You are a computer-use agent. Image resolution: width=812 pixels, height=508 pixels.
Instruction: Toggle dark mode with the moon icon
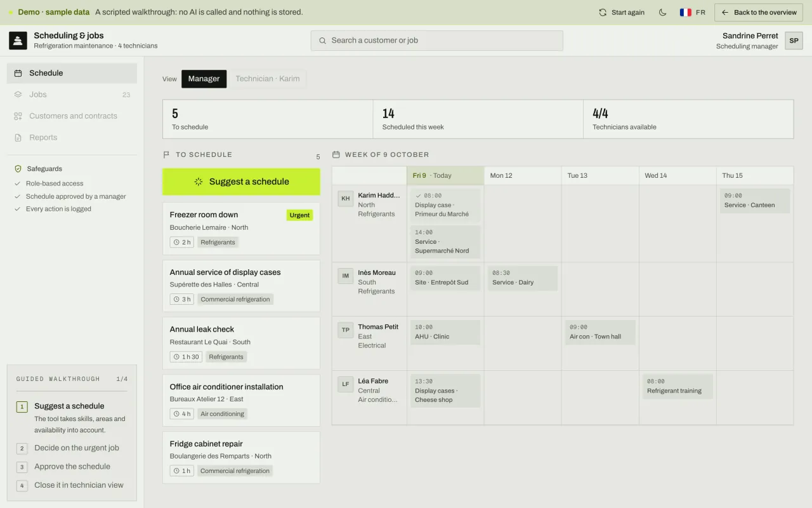pyautogui.click(x=663, y=12)
